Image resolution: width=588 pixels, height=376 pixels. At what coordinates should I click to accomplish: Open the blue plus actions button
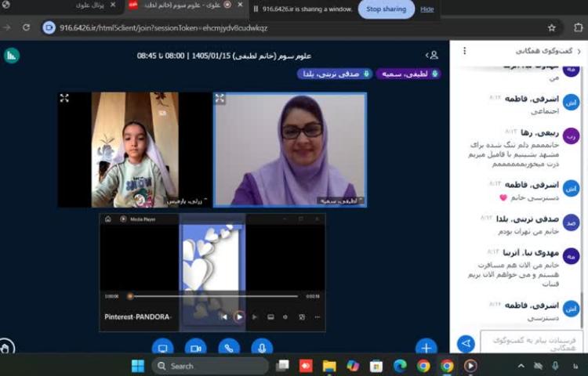point(426,347)
